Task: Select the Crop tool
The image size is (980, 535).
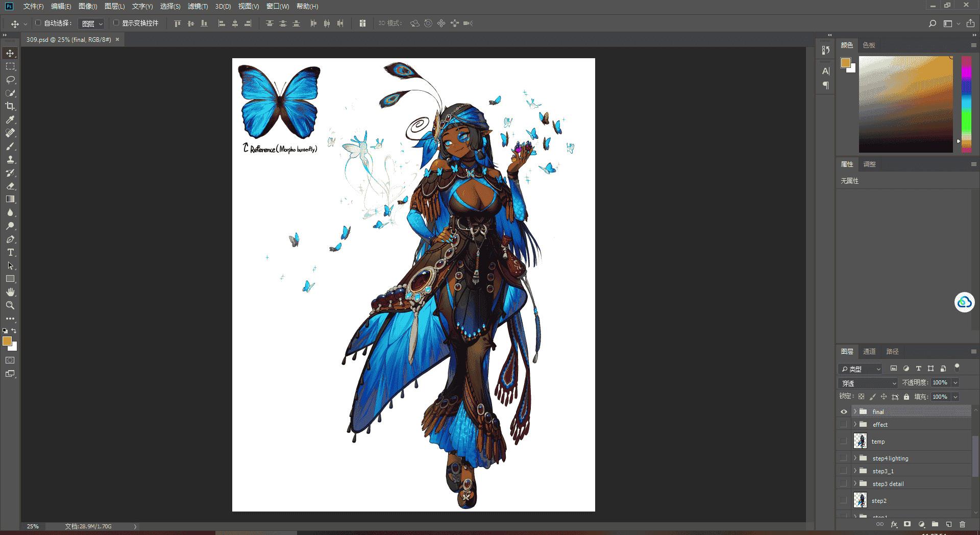Action: coord(10,106)
